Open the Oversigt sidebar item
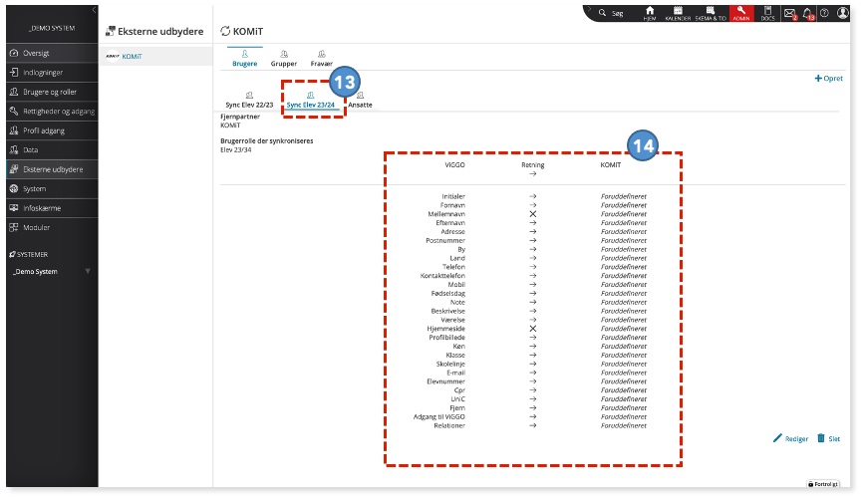 [x=52, y=53]
